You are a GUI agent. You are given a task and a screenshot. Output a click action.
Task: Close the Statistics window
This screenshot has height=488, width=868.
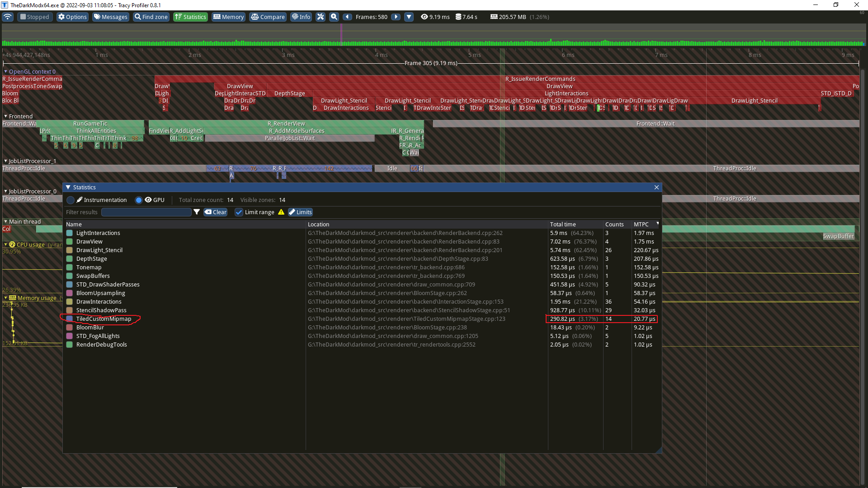[656, 187]
